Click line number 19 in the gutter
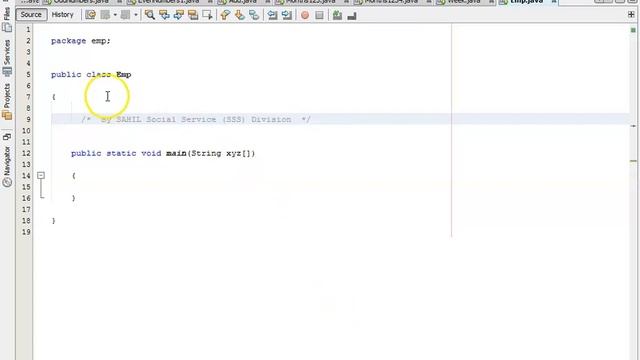This screenshot has width=640, height=360. pyautogui.click(x=26, y=232)
